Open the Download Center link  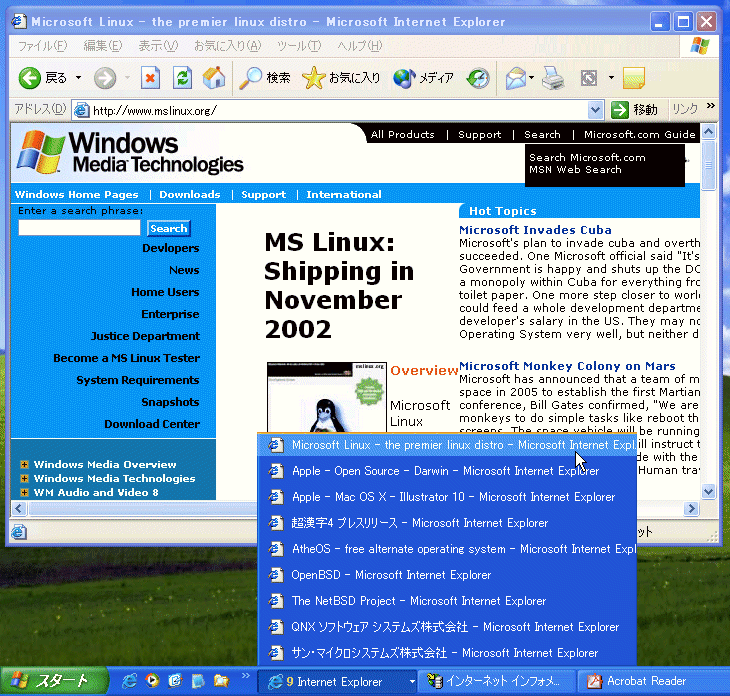152,424
